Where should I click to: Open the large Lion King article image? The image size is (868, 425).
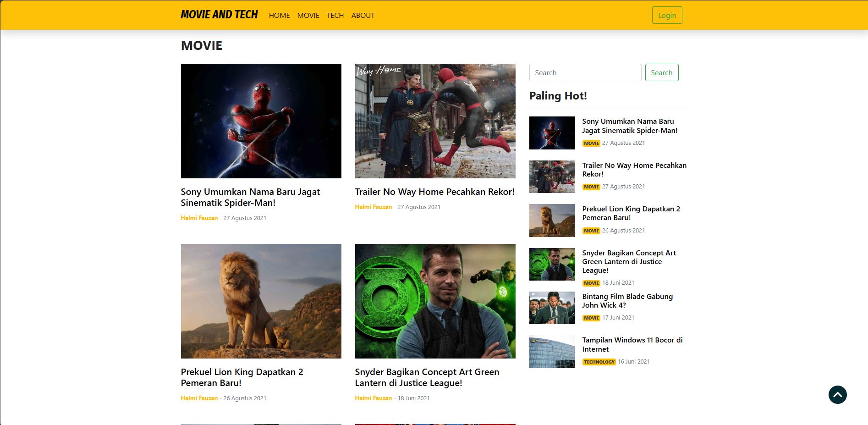point(261,301)
